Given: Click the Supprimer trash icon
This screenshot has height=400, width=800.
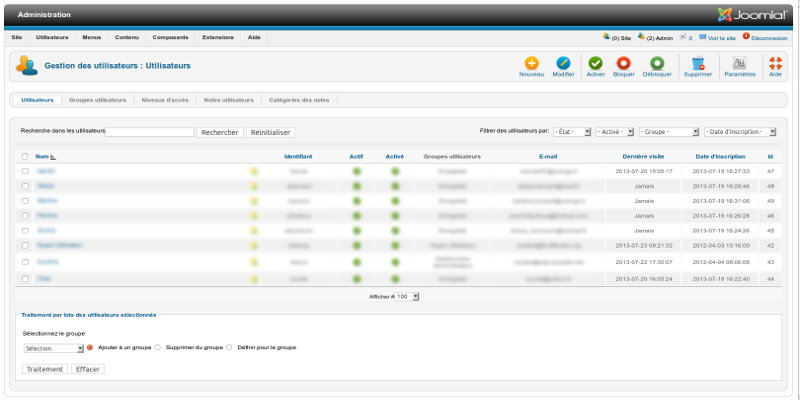Looking at the screenshot, I should coord(697,63).
